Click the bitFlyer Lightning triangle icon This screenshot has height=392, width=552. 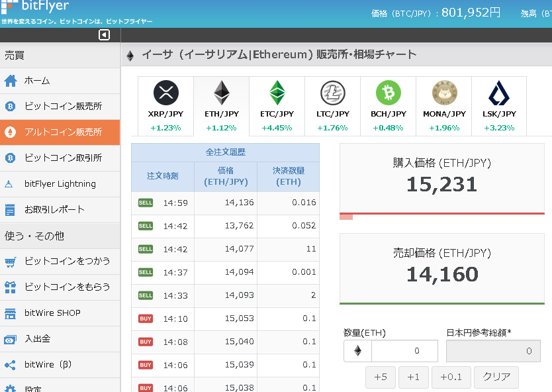click(x=9, y=184)
